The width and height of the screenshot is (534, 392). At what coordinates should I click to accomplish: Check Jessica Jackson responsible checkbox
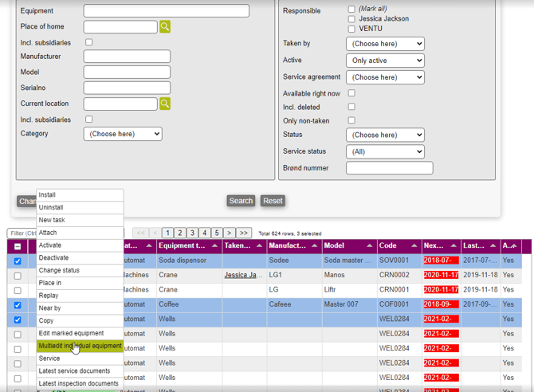(351, 19)
